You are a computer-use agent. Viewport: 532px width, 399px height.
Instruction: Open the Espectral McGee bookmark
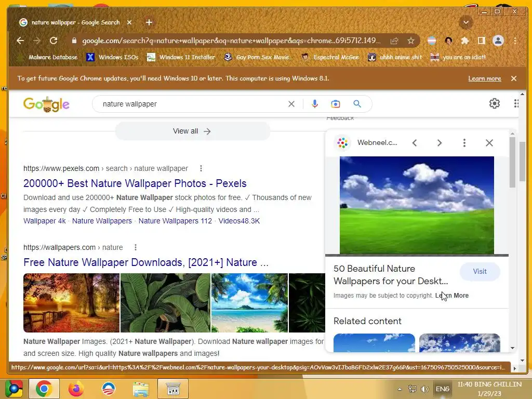tap(330, 57)
